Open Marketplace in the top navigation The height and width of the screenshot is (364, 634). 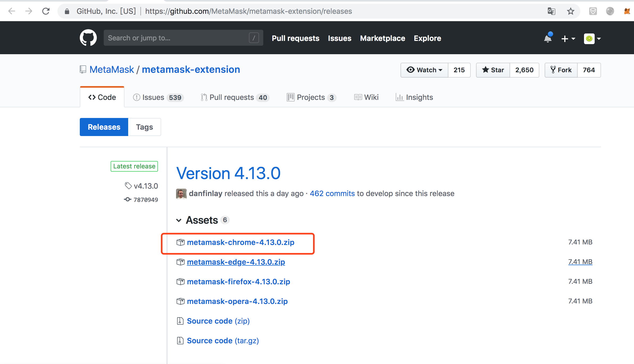pos(382,38)
